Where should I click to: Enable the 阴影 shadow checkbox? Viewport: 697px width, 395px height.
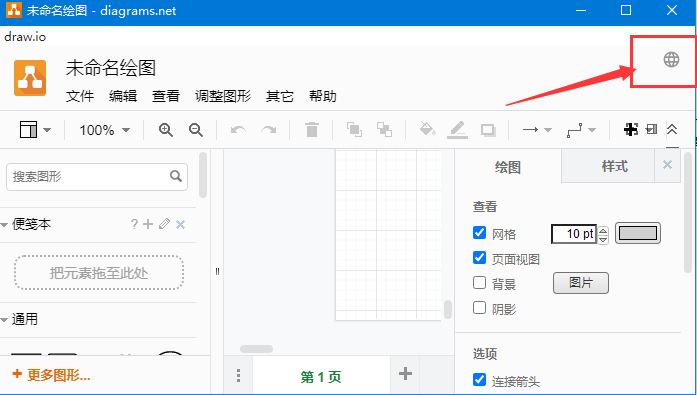coord(479,307)
